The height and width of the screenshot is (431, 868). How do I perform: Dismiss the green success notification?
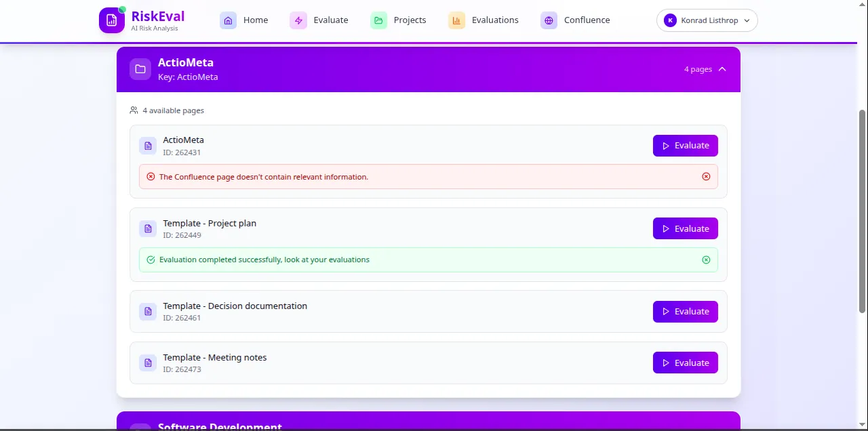[x=706, y=260]
